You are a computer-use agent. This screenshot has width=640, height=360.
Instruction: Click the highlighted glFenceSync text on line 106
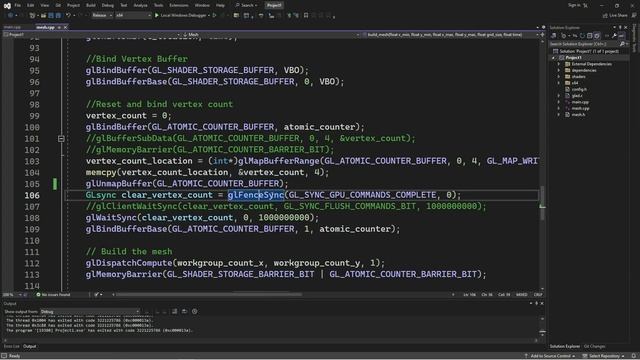256,195
